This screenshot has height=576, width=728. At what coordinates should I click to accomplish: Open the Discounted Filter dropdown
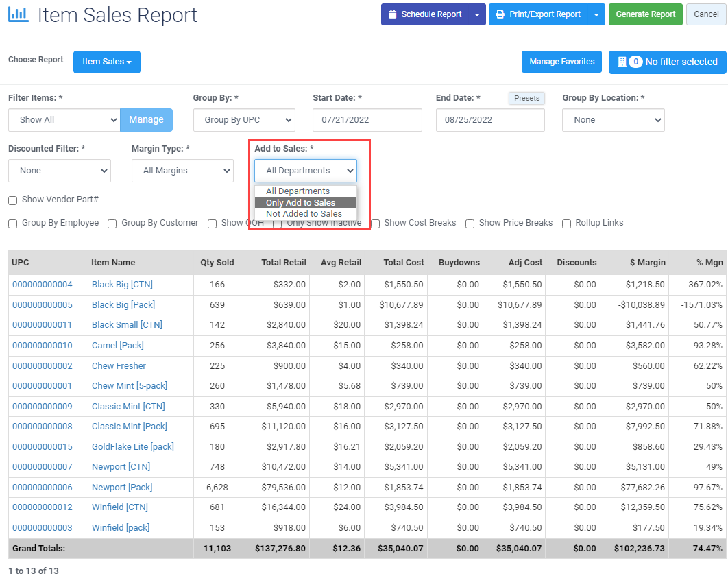coord(60,171)
